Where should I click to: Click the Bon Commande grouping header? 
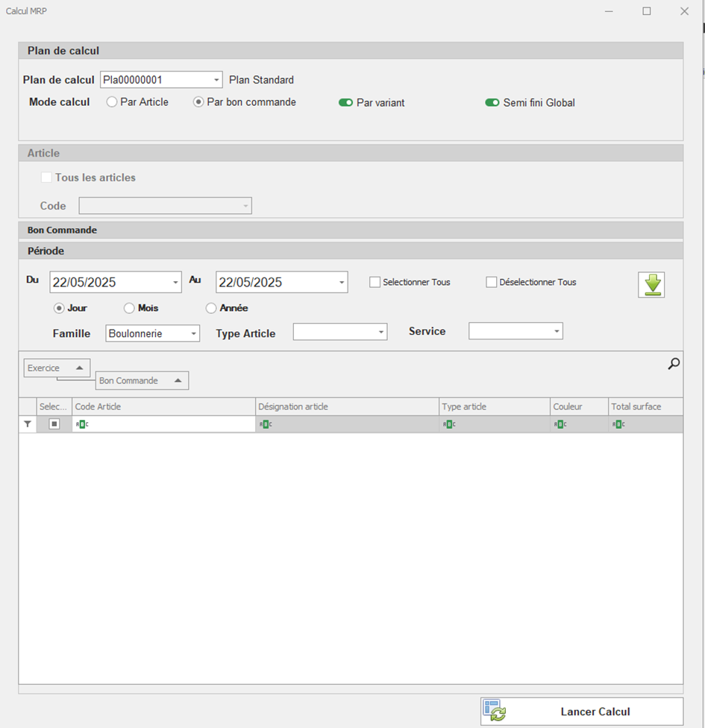pyautogui.click(x=142, y=380)
